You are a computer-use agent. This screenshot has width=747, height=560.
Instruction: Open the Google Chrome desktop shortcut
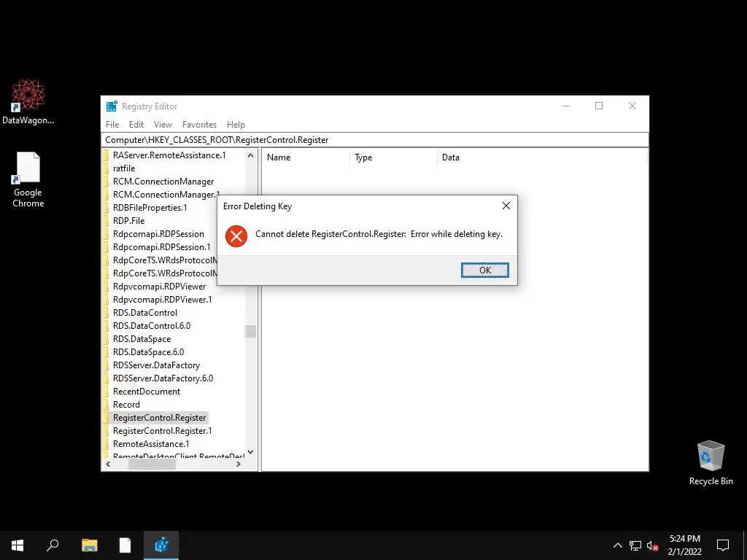28,179
